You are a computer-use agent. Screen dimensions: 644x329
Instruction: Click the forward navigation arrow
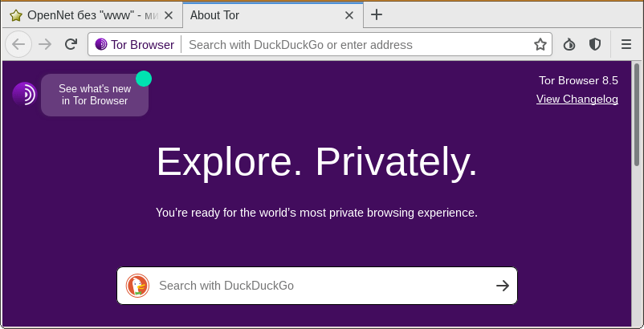[x=45, y=44]
